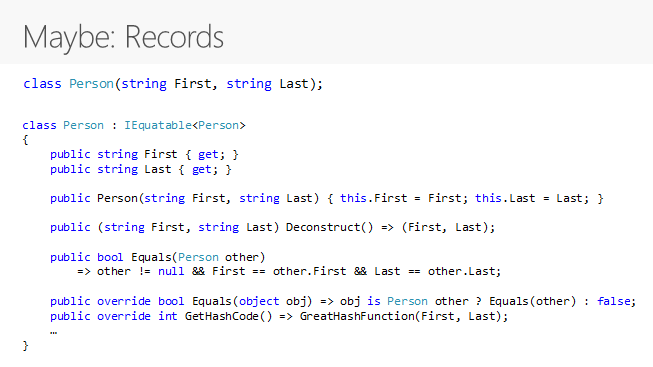This screenshot has width=653, height=367.
Task: Click the GetHashCode method name
Action: pyautogui.click(x=222, y=316)
